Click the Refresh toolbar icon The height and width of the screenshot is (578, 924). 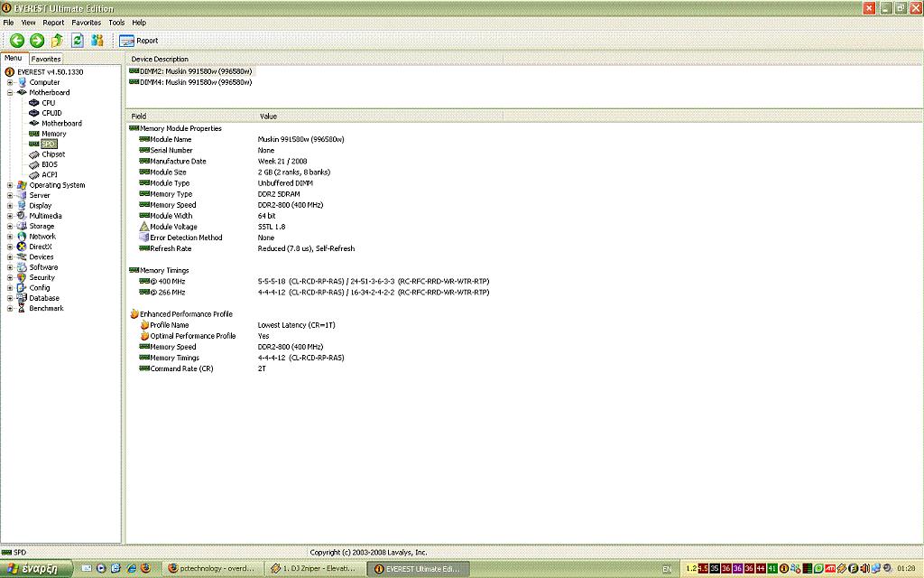78,40
